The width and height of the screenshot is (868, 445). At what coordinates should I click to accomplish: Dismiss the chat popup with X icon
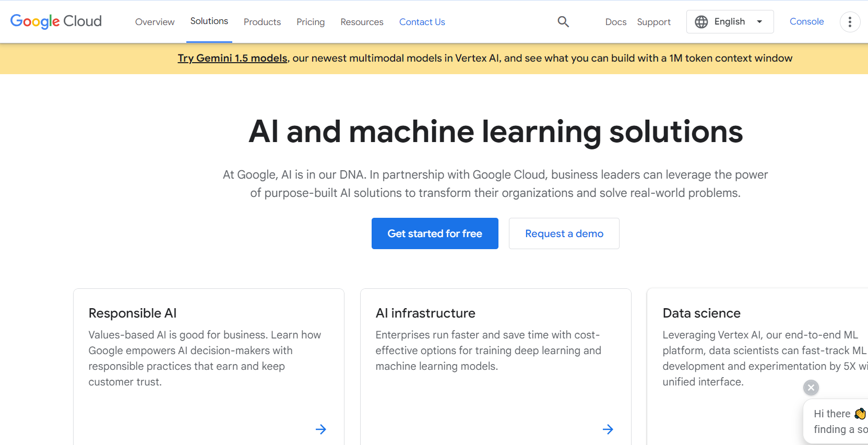(811, 388)
